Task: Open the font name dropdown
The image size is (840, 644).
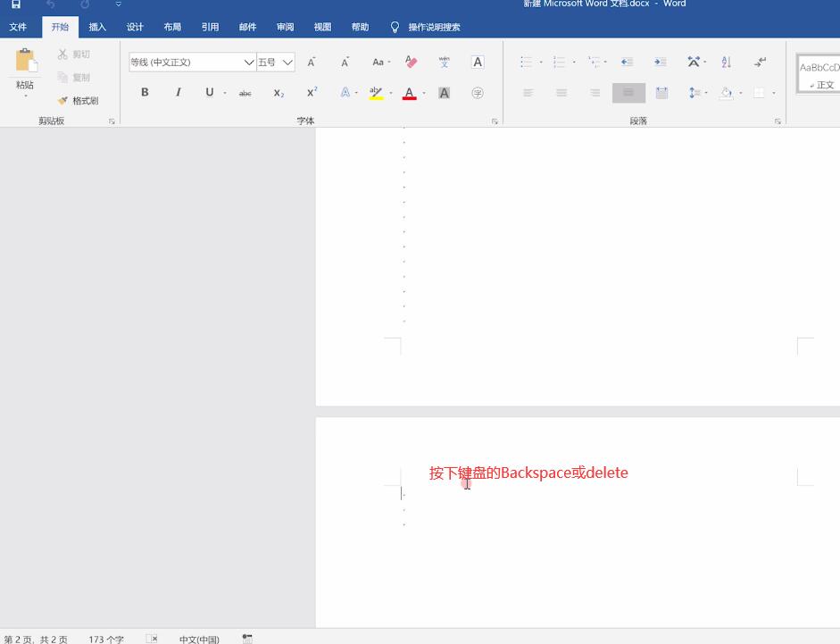Action: [248, 63]
